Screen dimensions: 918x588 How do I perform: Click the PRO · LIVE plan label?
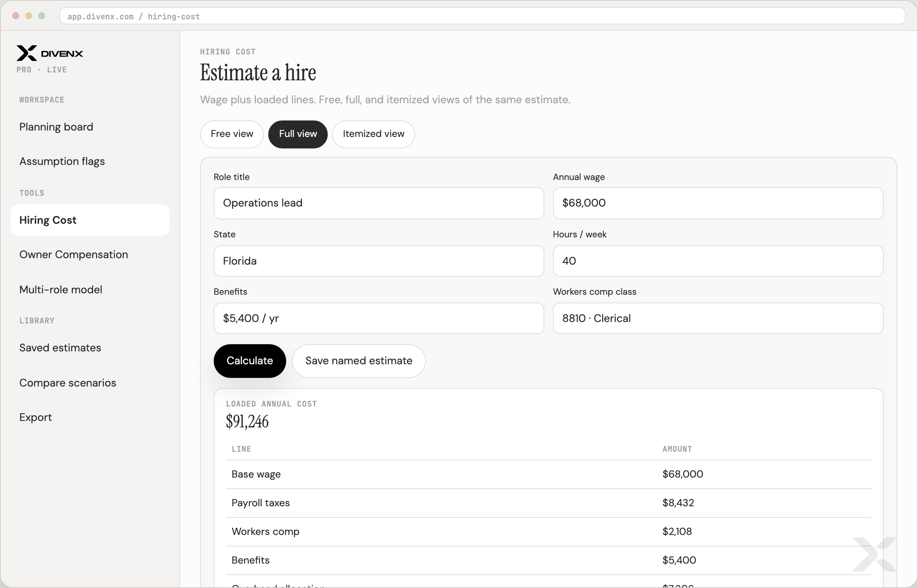coord(42,70)
